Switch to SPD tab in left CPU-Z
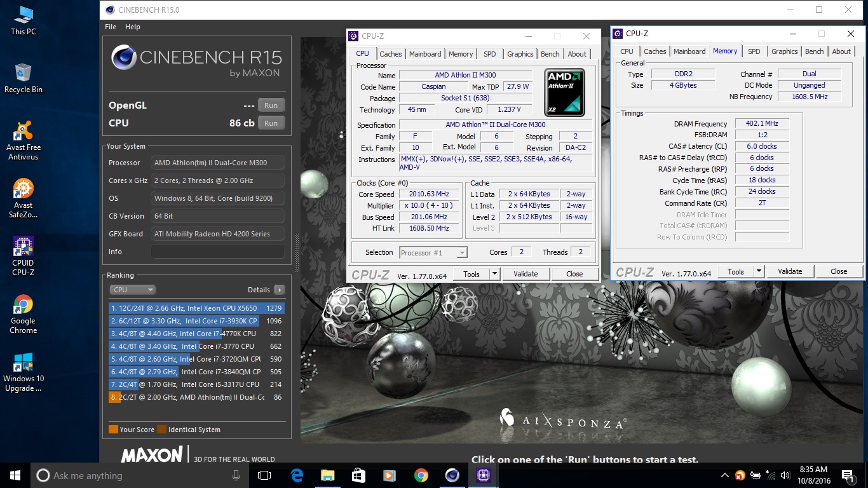This screenshot has height=488, width=868. pyautogui.click(x=490, y=54)
